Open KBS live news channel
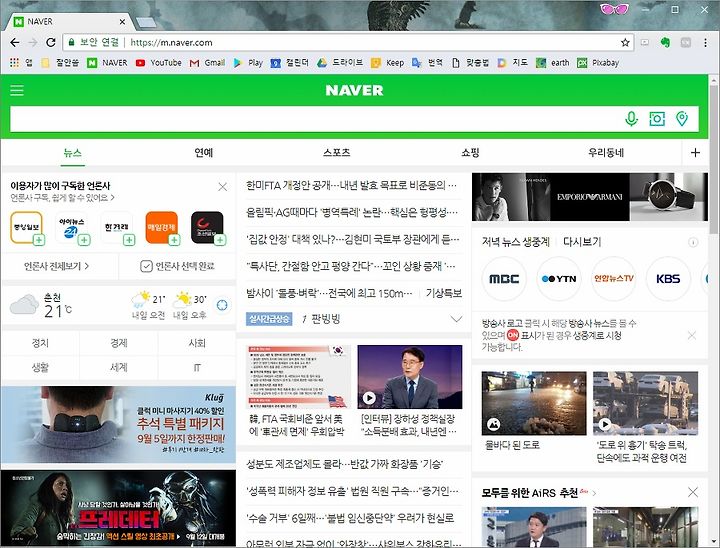This screenshot has width=720, height=548. [x=668, y=278]
